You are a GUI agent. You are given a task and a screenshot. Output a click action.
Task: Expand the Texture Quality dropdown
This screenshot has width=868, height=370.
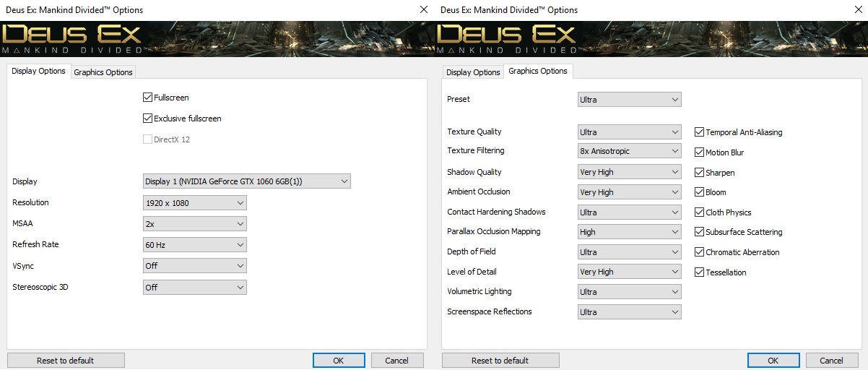point(630,132)
